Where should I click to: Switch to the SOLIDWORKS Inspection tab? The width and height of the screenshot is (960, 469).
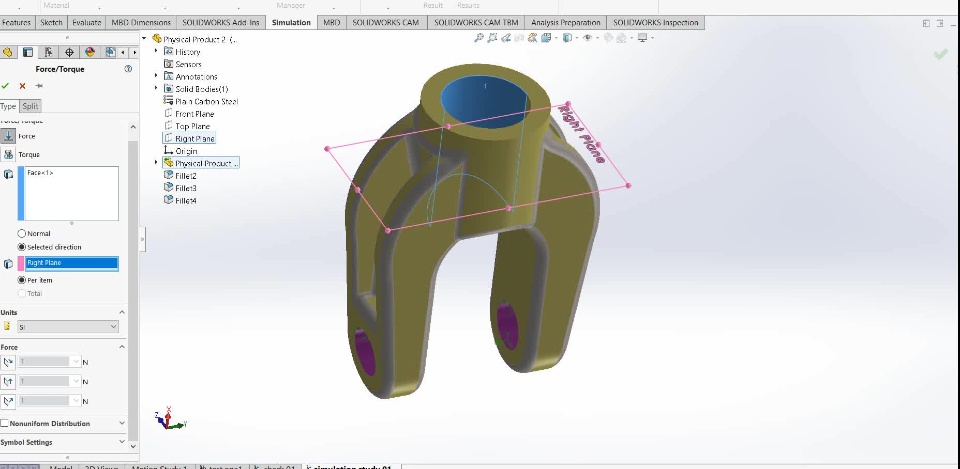(656, 23)
